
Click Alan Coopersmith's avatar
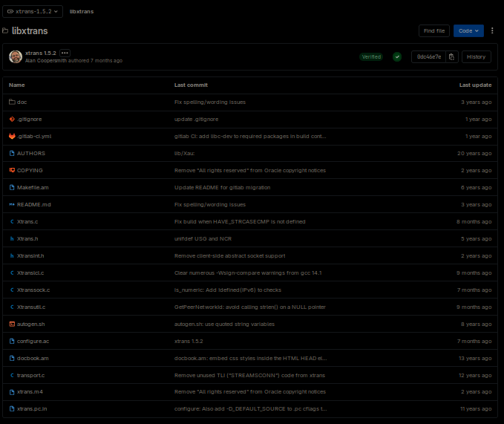(x=15, y=56)
